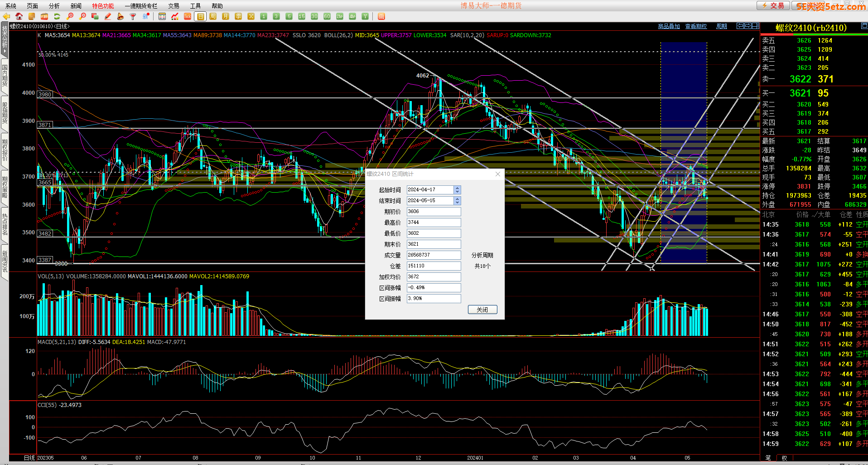Click the 买一 price 3621
This screenshot has height=465, width=868.
[x=800, y=93]
